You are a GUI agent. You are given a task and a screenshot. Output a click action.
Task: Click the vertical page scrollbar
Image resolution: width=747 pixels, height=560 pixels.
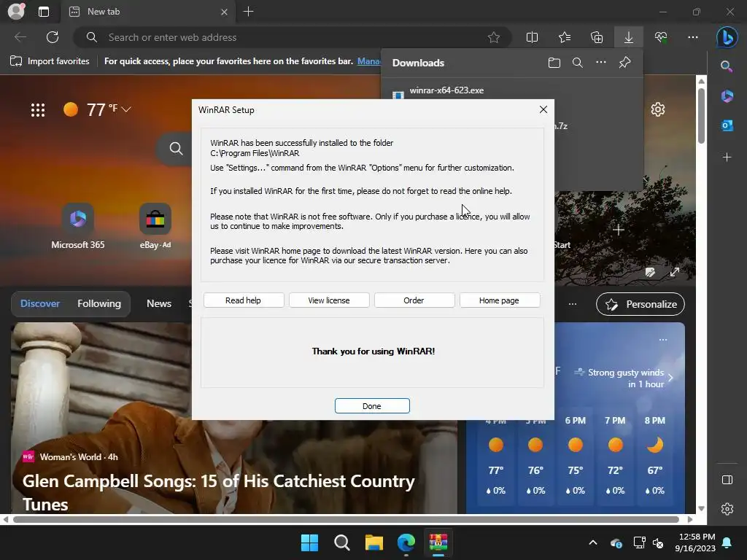[701, 114]
